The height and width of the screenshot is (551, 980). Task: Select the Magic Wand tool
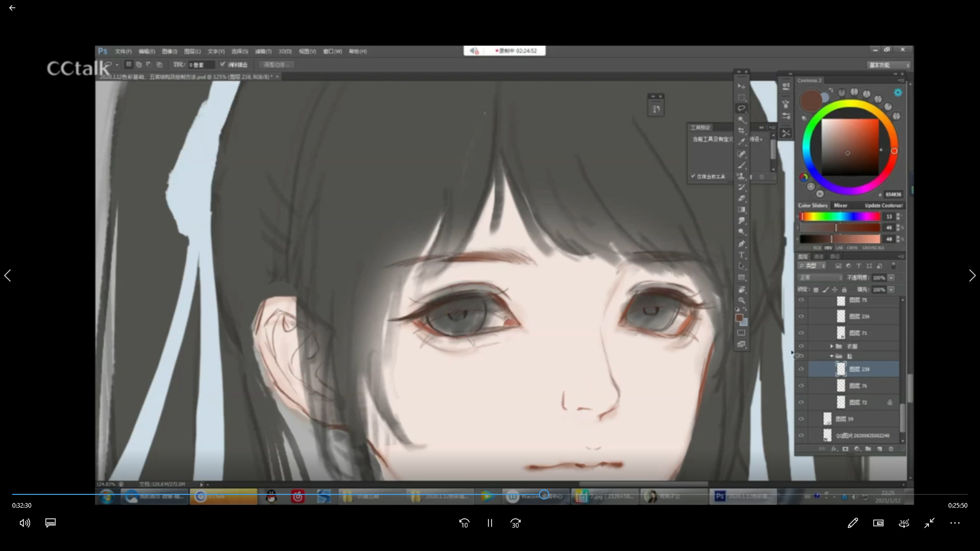coord(742,119)
